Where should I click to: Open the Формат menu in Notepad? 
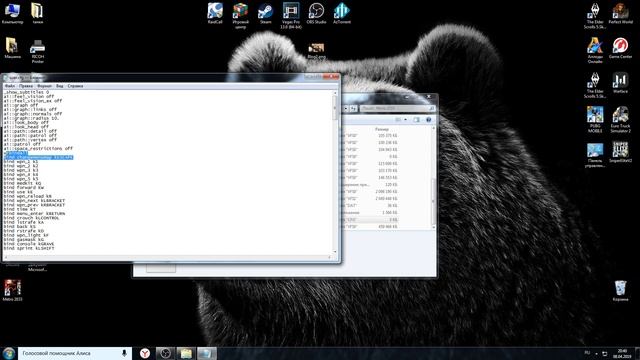click(x=44, y=86)
